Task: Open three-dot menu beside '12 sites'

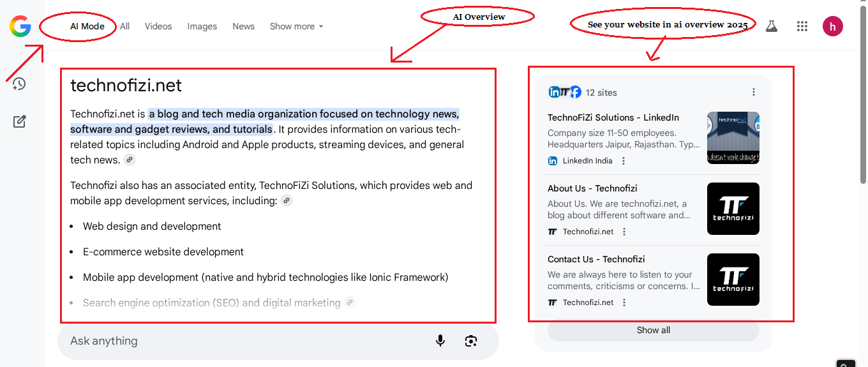Action: (754, 92)
